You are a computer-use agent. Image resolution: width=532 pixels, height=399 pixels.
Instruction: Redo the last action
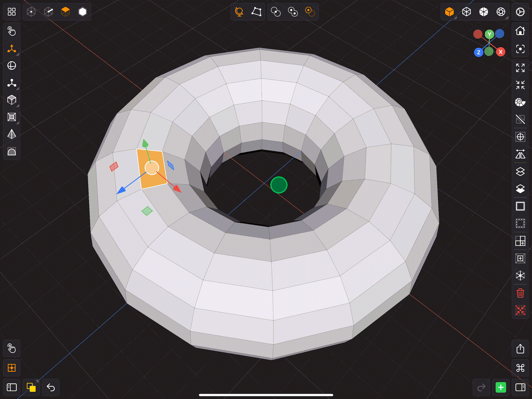[482, 387]
